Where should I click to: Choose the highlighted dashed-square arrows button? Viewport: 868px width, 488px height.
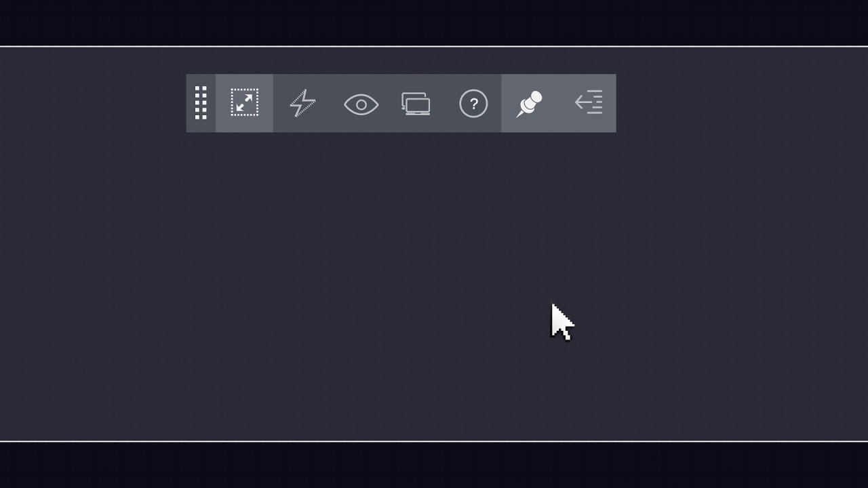point(244,103)
